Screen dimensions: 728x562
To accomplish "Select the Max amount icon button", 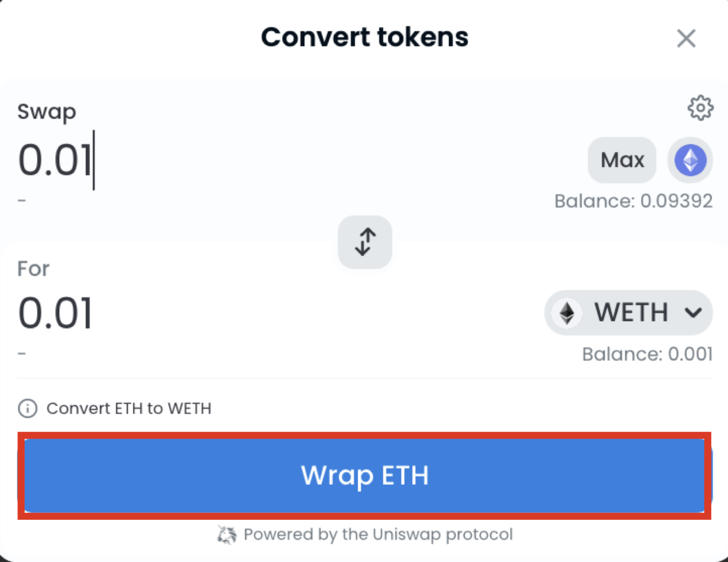I will (x=622, y=160).
